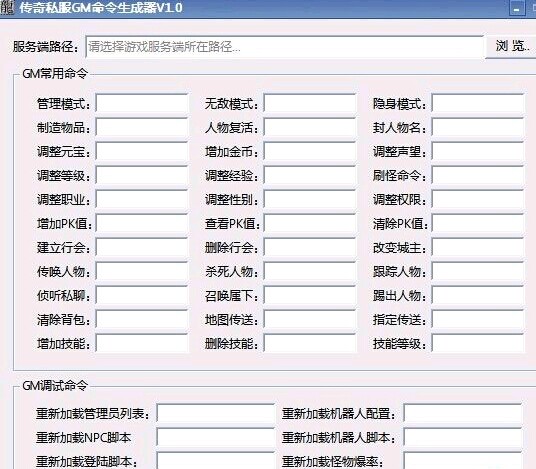Focus the 技能等级 text box

[x=478, y=343]
